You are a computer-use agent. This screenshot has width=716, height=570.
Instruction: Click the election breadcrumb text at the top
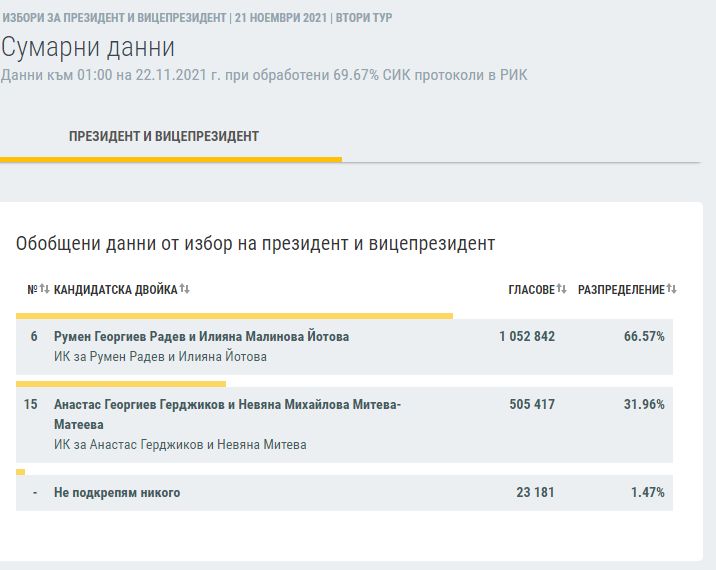(199, 19)
